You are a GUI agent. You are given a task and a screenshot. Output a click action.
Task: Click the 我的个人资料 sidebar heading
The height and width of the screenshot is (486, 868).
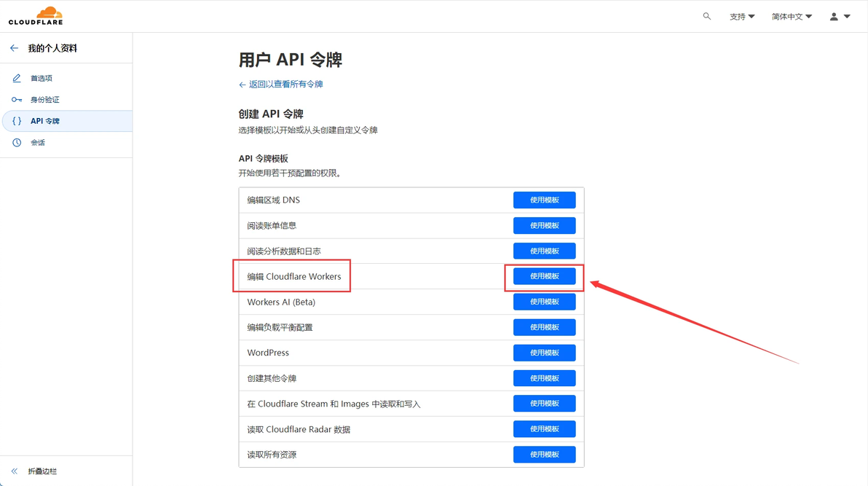tap(52, 48)
